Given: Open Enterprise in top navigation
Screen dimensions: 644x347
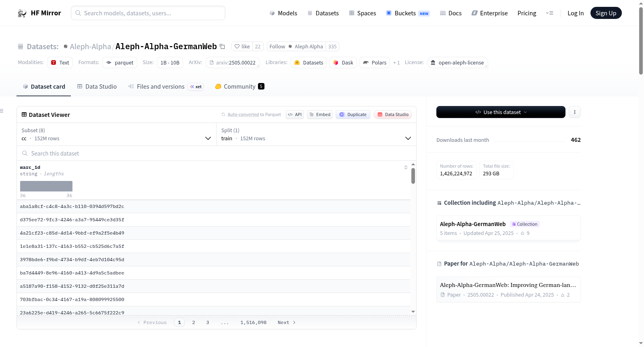Looking at the screenshot, I should [x=489, y=13].
